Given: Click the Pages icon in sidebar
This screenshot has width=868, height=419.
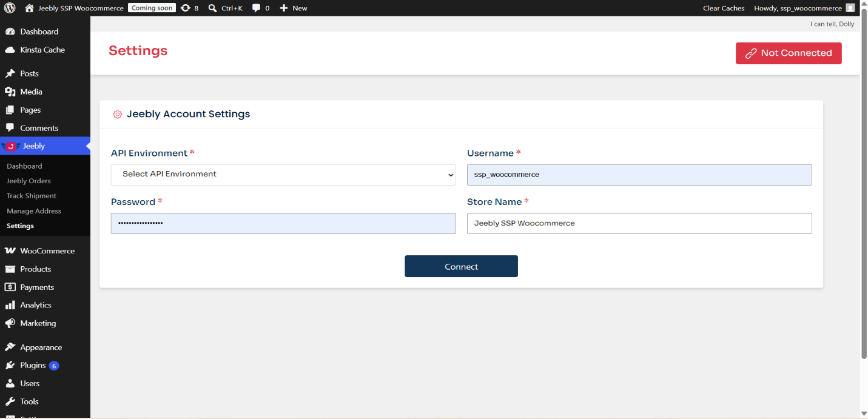Looking at the screenshot, I should [10, 110].
